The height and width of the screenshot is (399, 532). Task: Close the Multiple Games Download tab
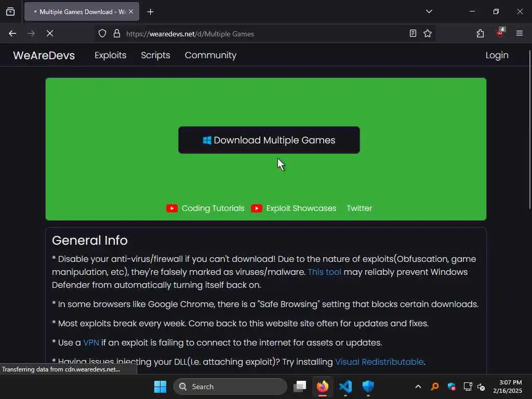(131, 11)
